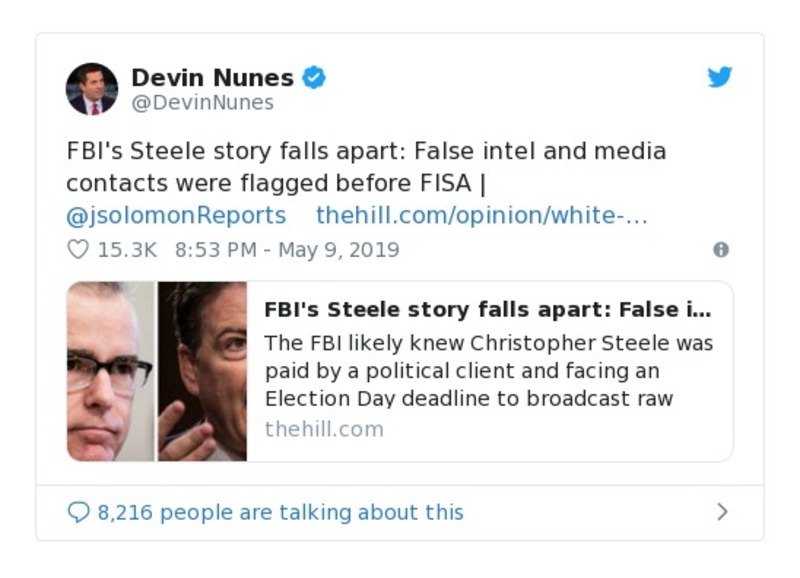Click the thehill.com domain in the card

click(323, 429)
